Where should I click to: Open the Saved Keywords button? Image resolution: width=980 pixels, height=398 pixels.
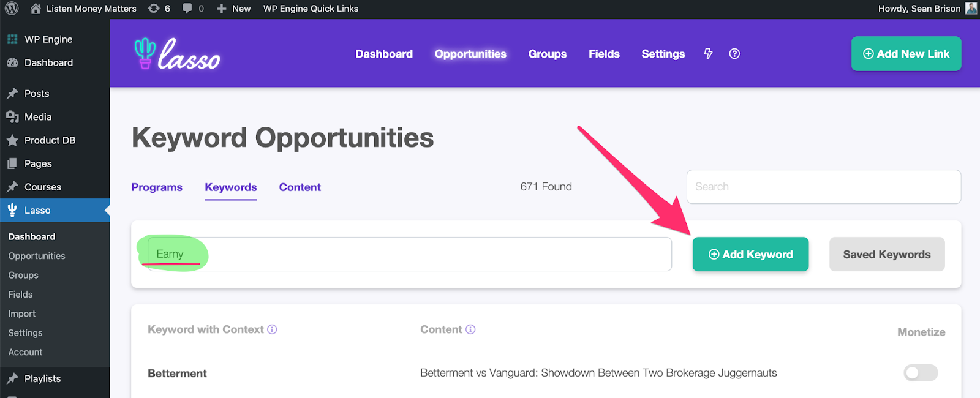tap(887, 254)
